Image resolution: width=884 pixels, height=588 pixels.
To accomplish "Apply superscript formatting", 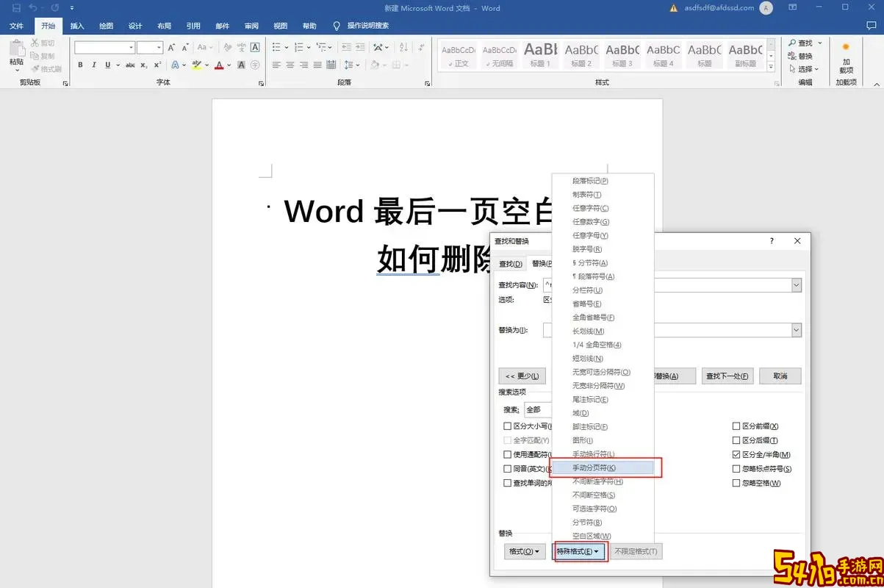I will (157, 65).
